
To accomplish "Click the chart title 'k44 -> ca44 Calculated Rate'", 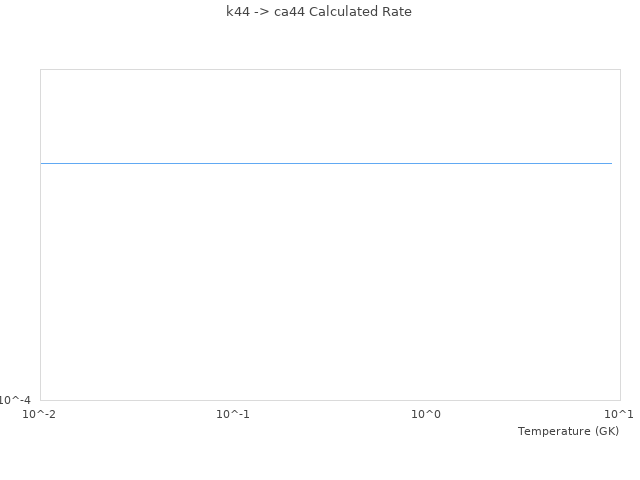I will 319,12.
